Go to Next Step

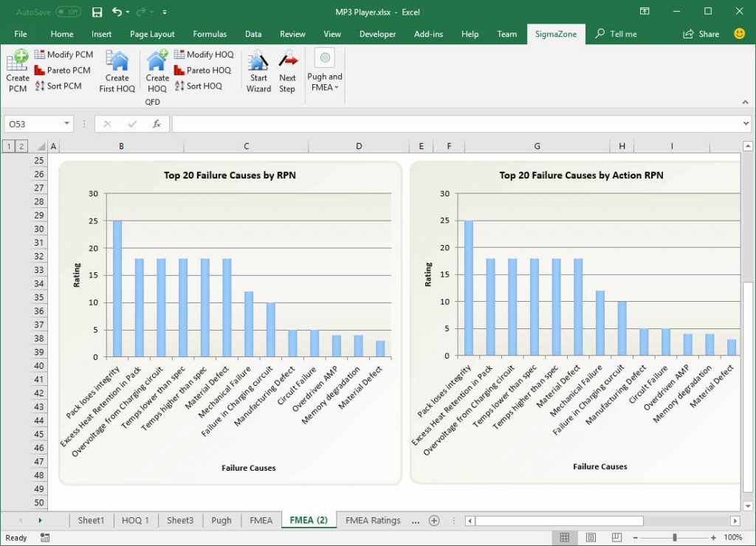coord(287,72)
